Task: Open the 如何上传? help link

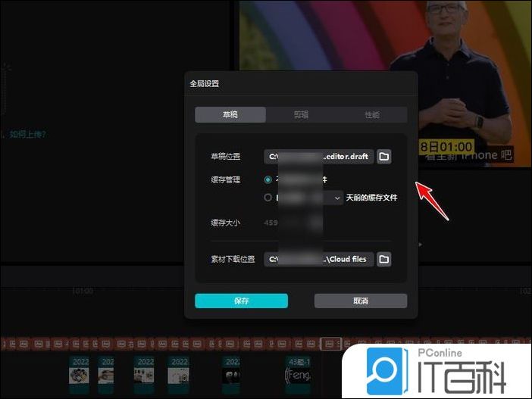Action: click(27, 134)
